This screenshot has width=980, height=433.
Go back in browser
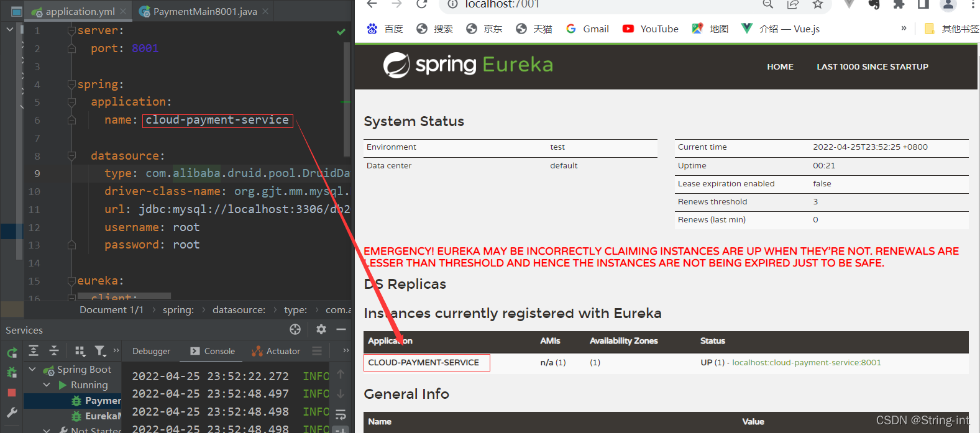coord(372,4)
